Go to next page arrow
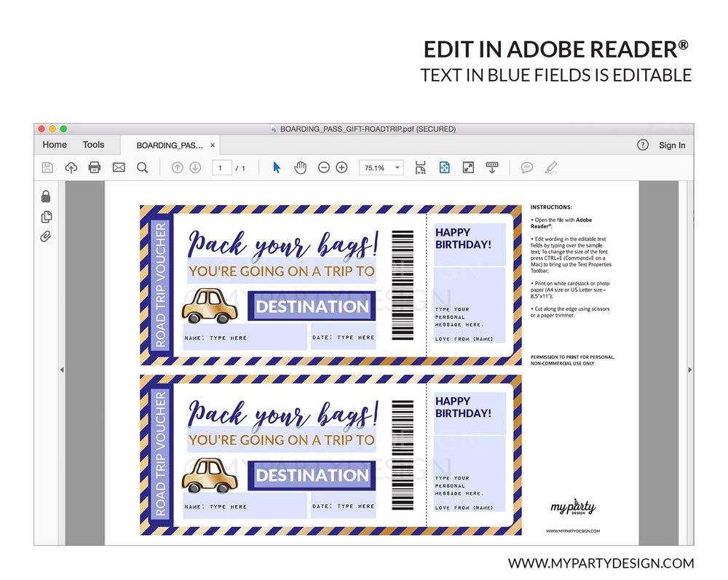The width and height of the screenshot is (728, 580). click(x=195, y=168)
